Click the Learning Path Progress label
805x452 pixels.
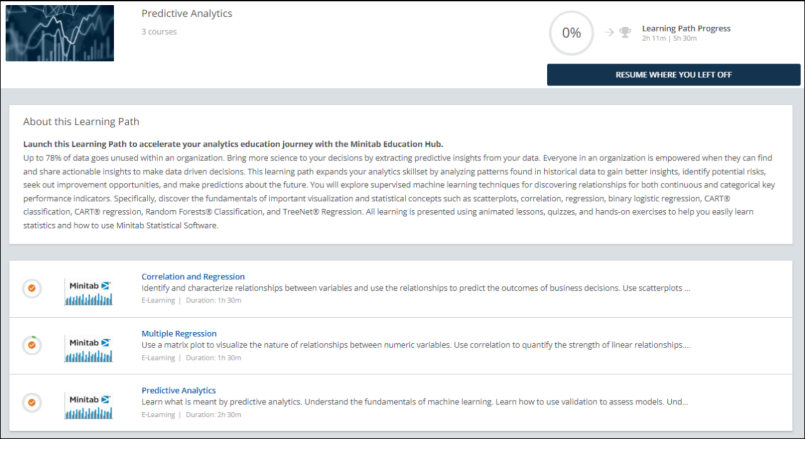[686, 28]
